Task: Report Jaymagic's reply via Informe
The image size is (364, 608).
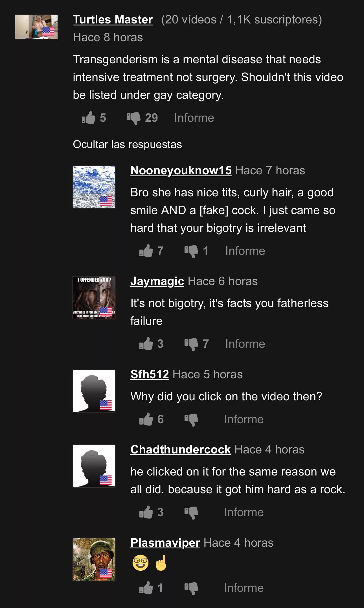Action: point(245,344)
